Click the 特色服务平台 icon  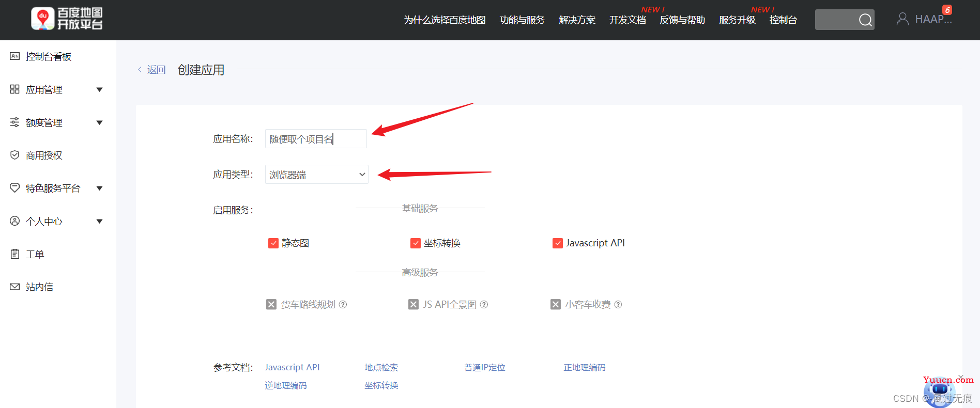click(15, 188)
